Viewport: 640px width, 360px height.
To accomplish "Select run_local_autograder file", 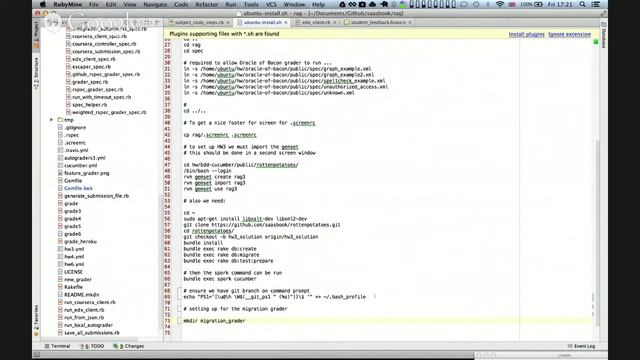I will click(88, 326).
